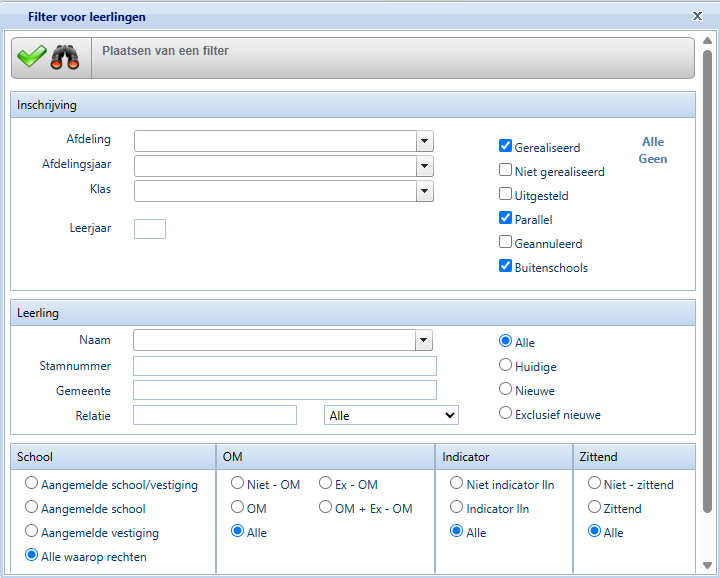Select Exclusief nieuwe radio button
The image size is (720, 578).
tap(505, 413)
